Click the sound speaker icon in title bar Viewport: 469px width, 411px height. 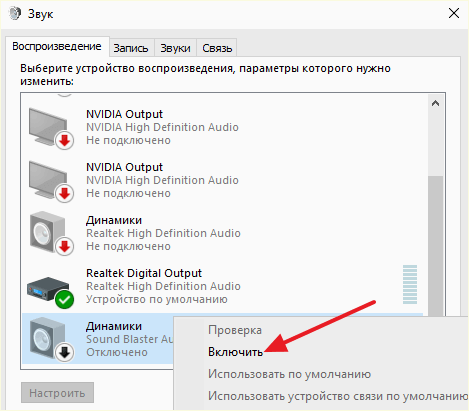click(x=15, y=14)
